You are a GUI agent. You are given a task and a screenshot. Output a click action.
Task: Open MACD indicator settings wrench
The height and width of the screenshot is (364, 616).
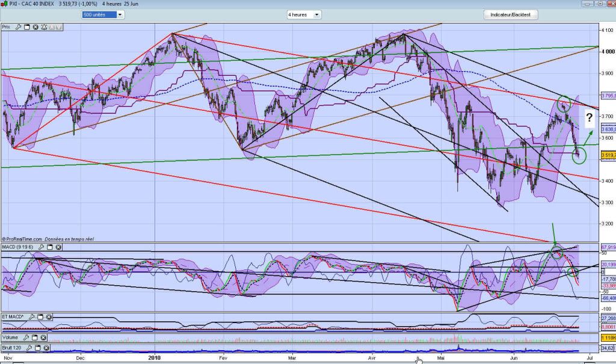[42, 247]
